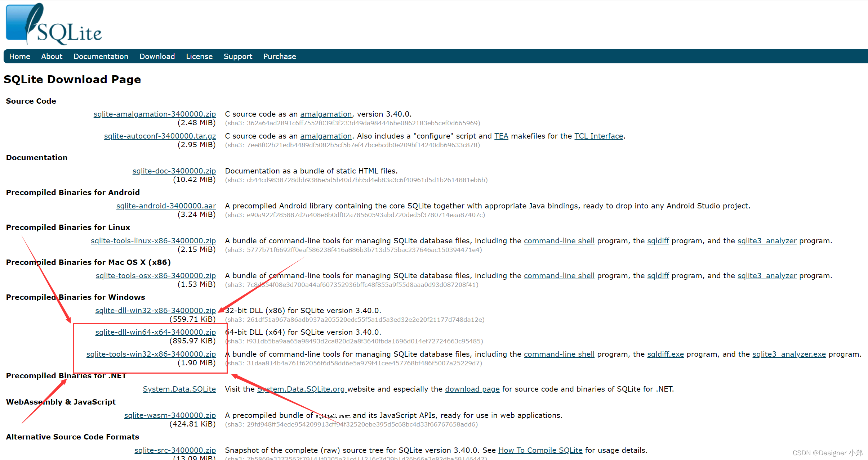Open the How To Compile SQLite page
This screenshot has height=460, width=868.
[540, 450]
